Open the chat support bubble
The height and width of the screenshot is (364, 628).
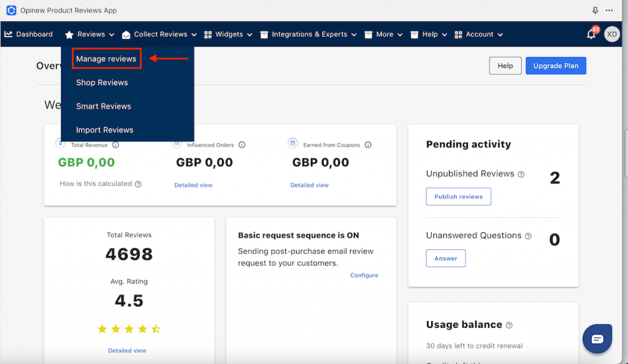597,339
